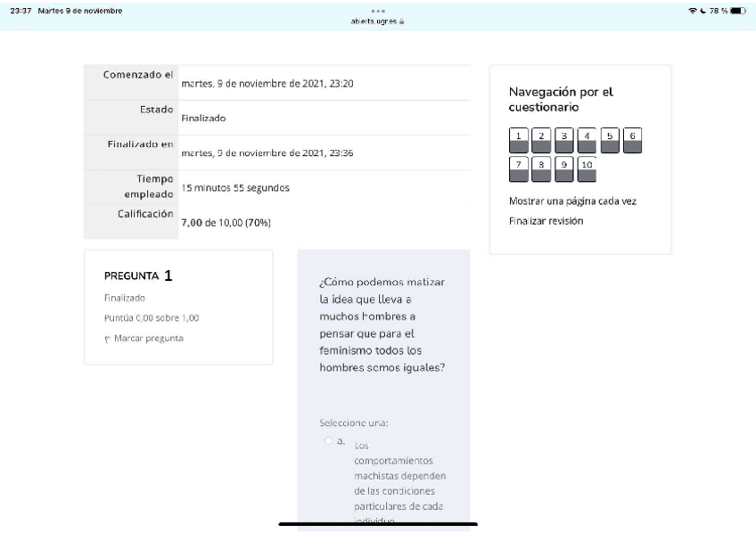
Task: Click the 'Calificación' value 7,00 de 10,00 (70%)
Action: tap(226, 223)
